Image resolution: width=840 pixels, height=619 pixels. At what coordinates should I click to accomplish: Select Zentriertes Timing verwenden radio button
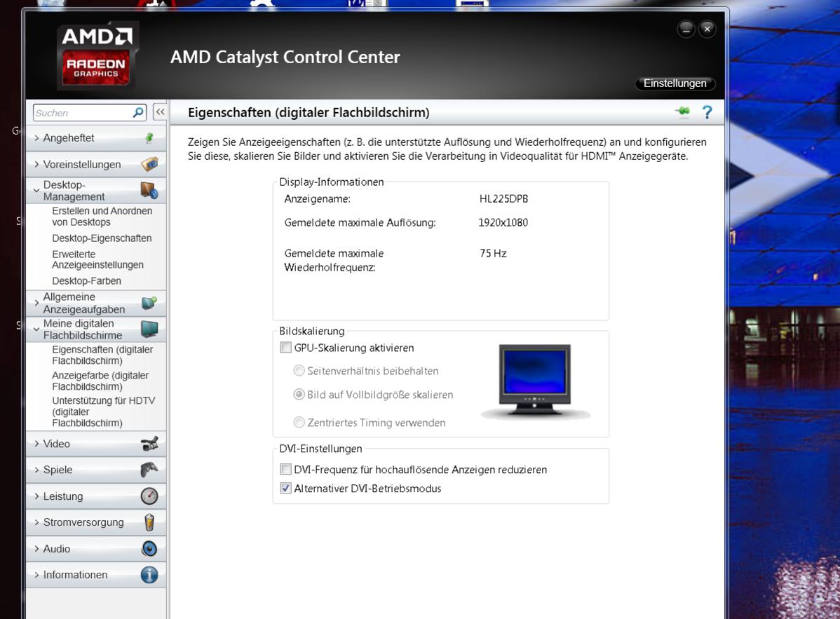coord(299,423)
